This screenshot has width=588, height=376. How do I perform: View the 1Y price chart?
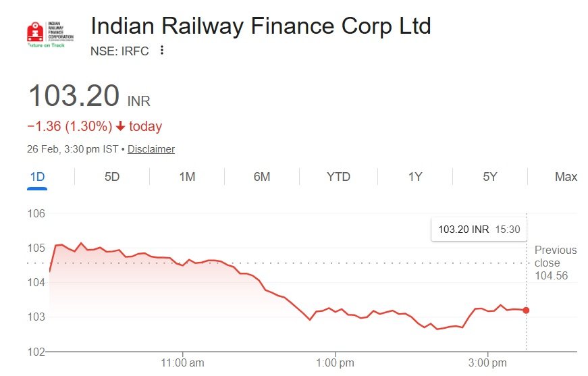point(415,177)
